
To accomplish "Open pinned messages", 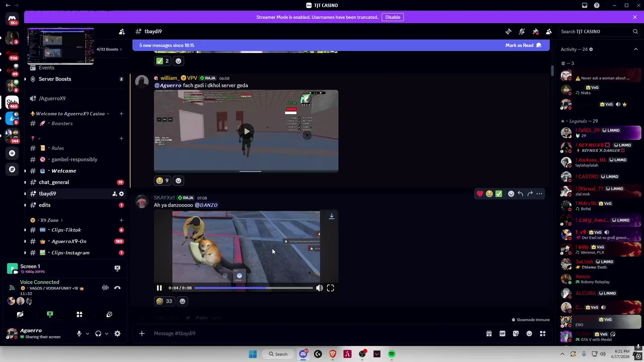I will click(535, 32).
